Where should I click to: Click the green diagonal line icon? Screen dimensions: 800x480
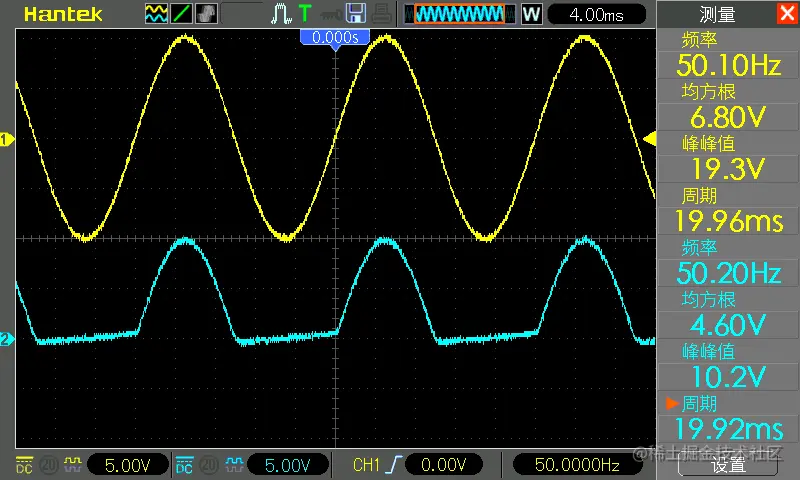tap(181, 14)
